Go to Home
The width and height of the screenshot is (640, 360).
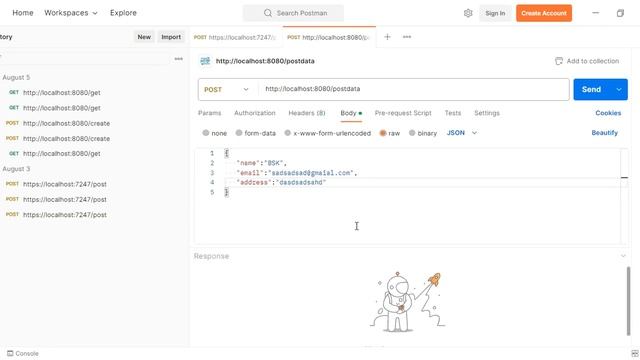click(23, 13)
